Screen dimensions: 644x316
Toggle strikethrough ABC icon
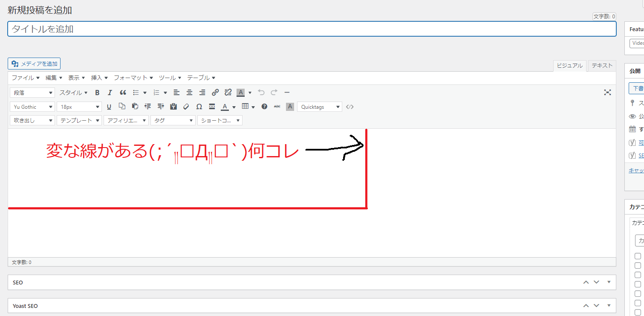pos(277,107)
